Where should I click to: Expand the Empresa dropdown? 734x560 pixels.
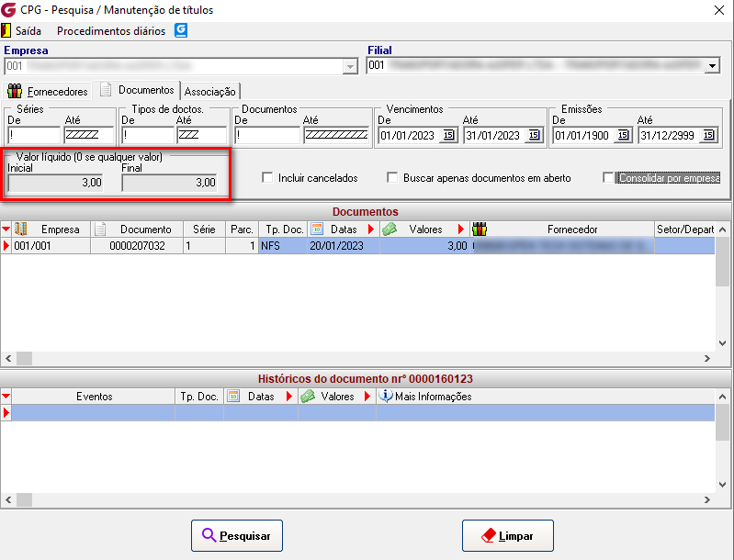[350, 67]
